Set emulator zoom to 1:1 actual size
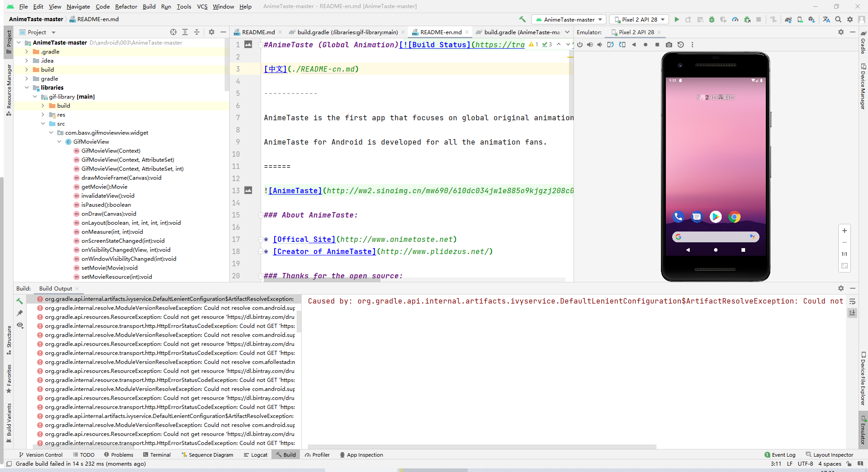The image size is (868, 472). [845, 254]
